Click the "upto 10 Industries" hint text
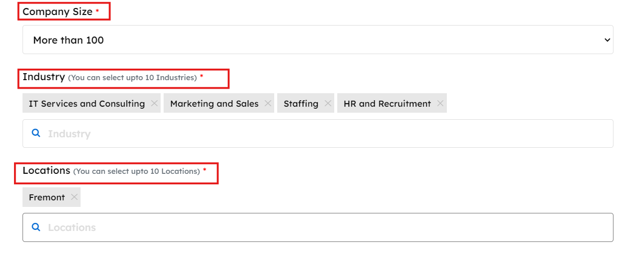Image resolution: width=644 pixels, height=264 pixels. pyautogui.click(x=133, y=78)
